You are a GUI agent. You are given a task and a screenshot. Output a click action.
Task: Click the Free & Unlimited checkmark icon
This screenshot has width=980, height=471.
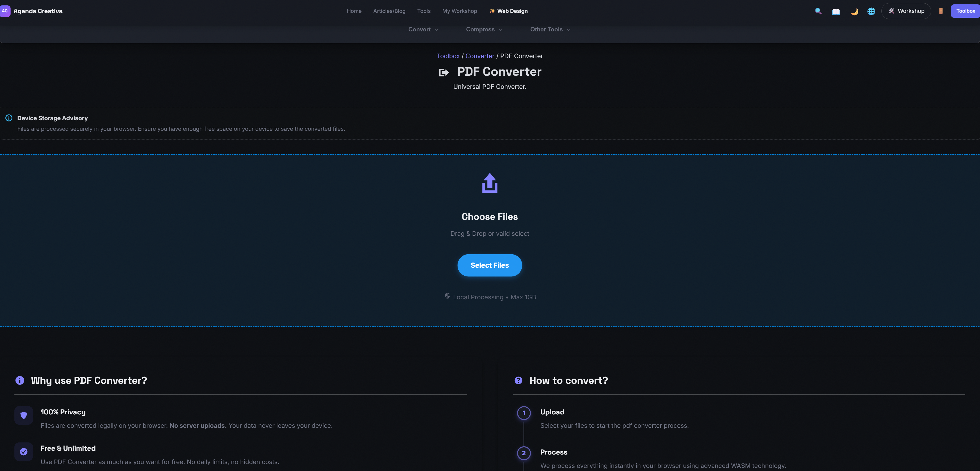[x=24, y=452]
